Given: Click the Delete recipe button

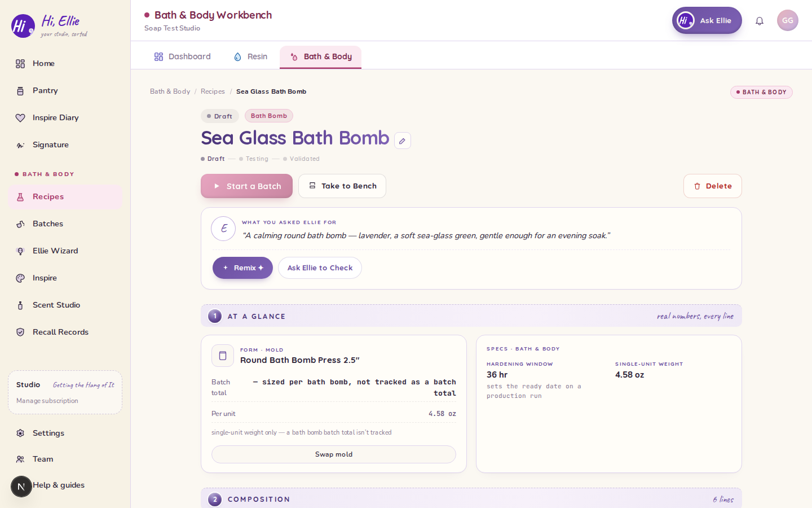Looking at the screenshot, I should click(x=713, y=186).
